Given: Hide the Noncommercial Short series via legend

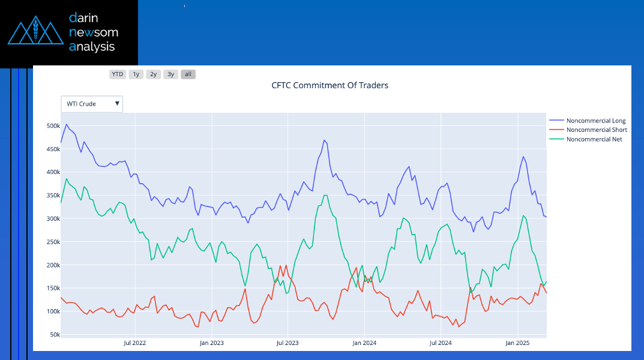Looking at the screenshot, I should pos(597,130).
